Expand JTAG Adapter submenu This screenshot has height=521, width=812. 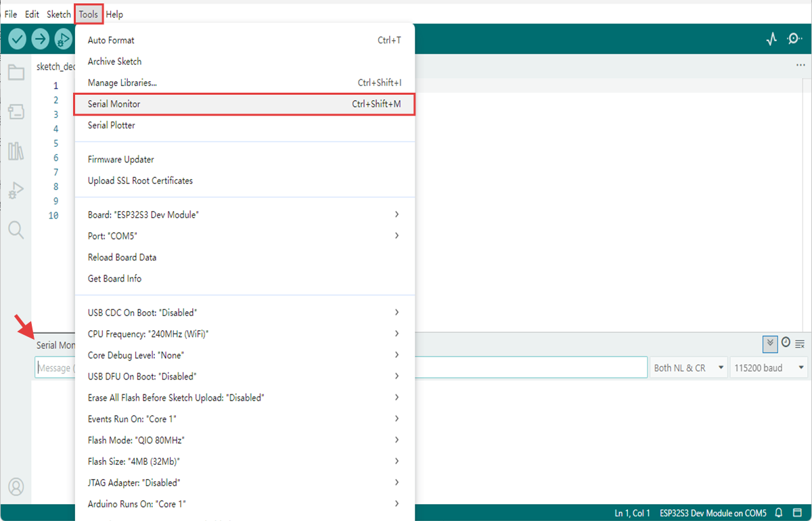click(244, 482)
